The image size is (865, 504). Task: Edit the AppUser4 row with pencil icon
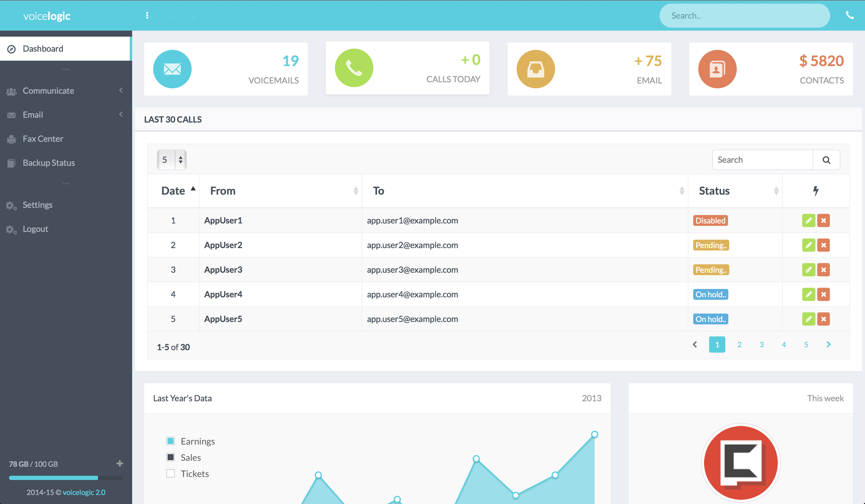[808, 294]
